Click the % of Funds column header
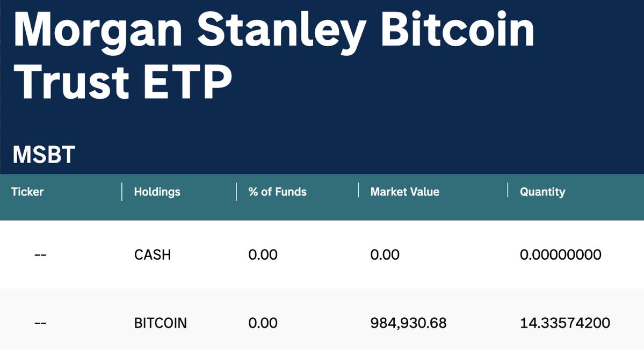644x350 pixels. [277, 192]
